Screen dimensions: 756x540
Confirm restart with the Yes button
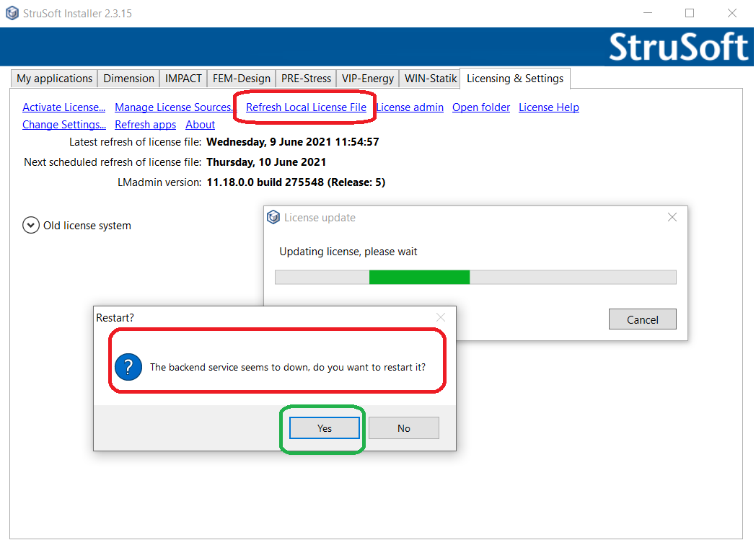[x=325, y=428]
